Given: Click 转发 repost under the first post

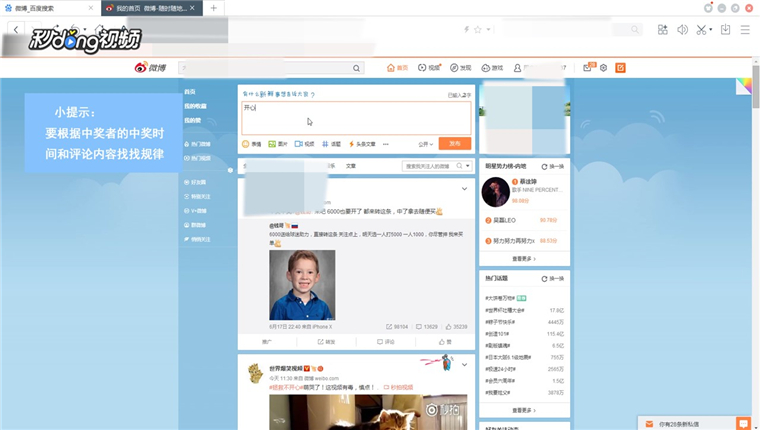Looking at the screenshot, I should (x=326, y=342).
